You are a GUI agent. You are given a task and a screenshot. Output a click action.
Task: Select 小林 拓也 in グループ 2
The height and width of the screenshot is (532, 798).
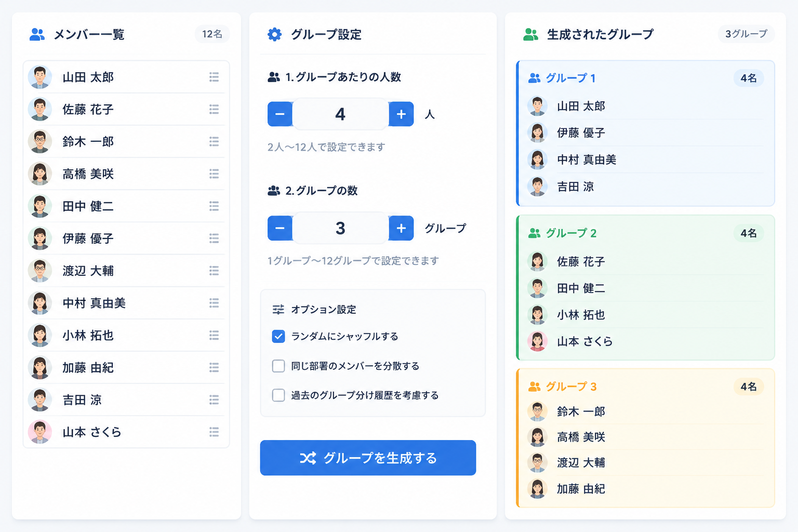click(645, 315)
